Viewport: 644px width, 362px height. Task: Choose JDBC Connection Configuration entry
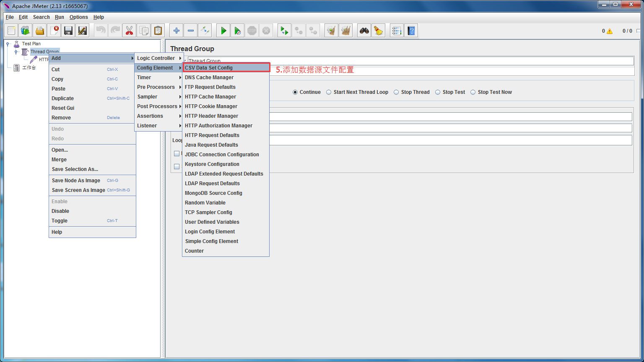pos(226,155)
